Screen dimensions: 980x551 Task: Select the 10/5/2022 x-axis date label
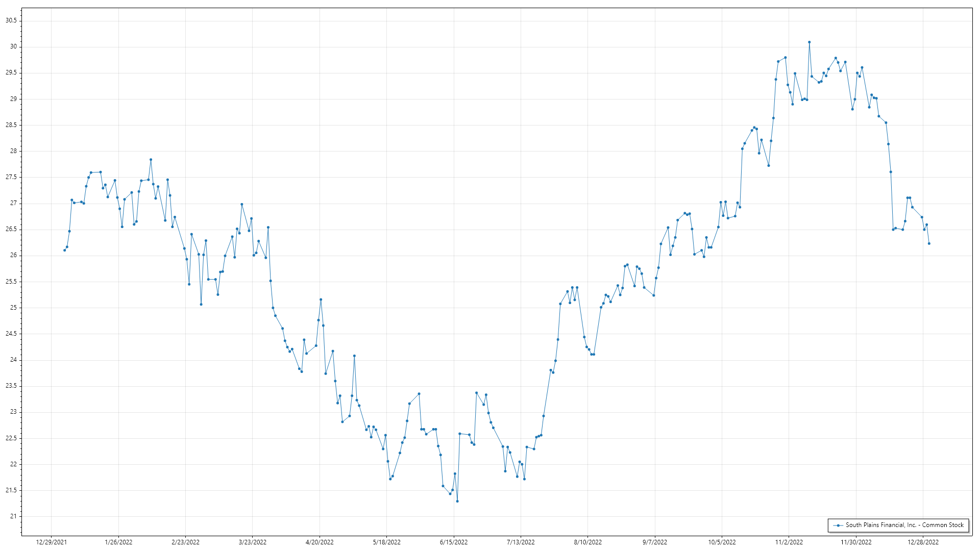[722, 542]
